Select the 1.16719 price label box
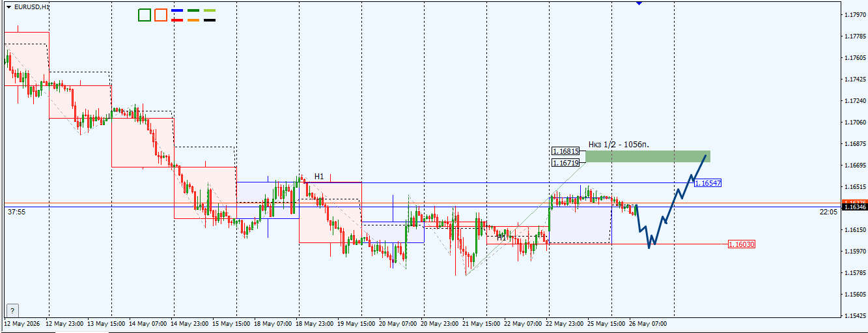Image resolution: width=868 pixels, height=333 pixels. point(565,163)
